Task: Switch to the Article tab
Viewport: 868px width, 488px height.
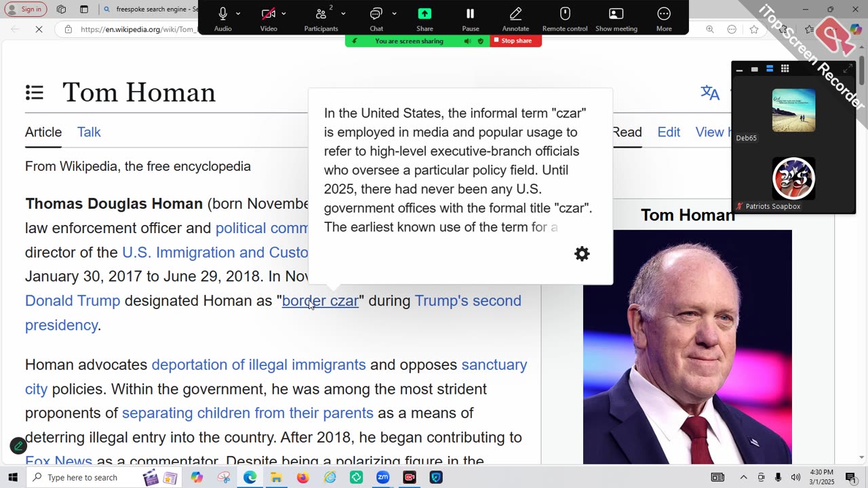Action: [43, 132]
